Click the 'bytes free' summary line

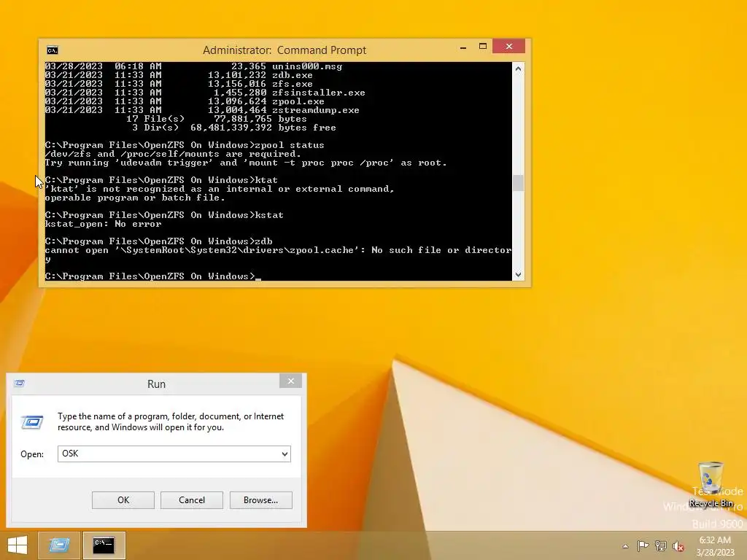coord(234,128)
